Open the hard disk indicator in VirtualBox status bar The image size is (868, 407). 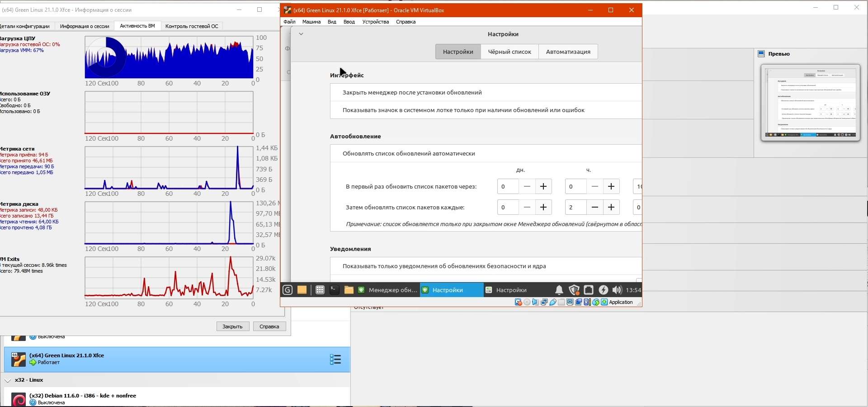click(x=519, y=303)
